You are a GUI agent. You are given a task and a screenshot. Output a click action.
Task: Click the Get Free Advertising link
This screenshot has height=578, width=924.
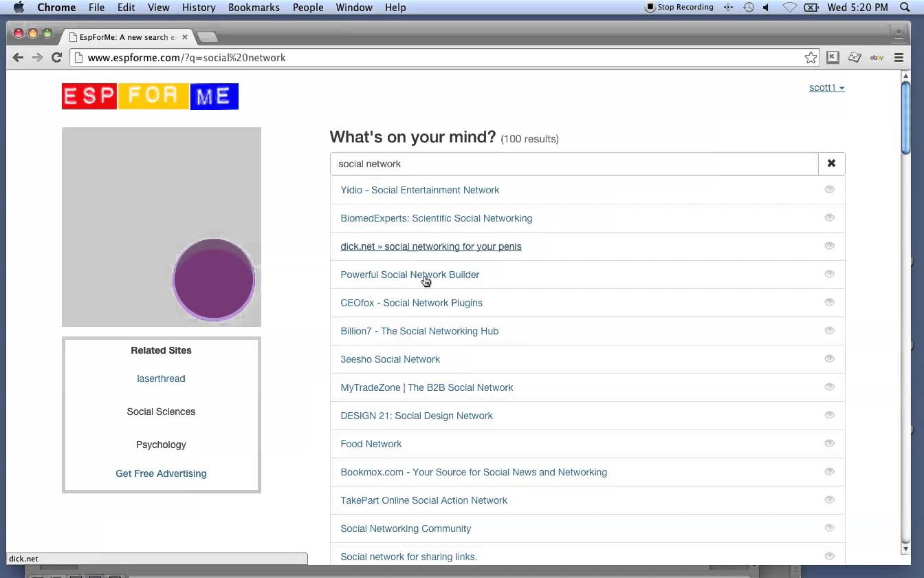(x=161, y=473)
